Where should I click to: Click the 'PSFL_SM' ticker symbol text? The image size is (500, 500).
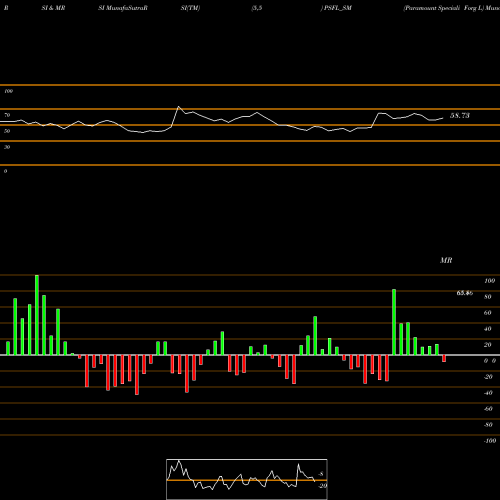[x=338, y=8]
